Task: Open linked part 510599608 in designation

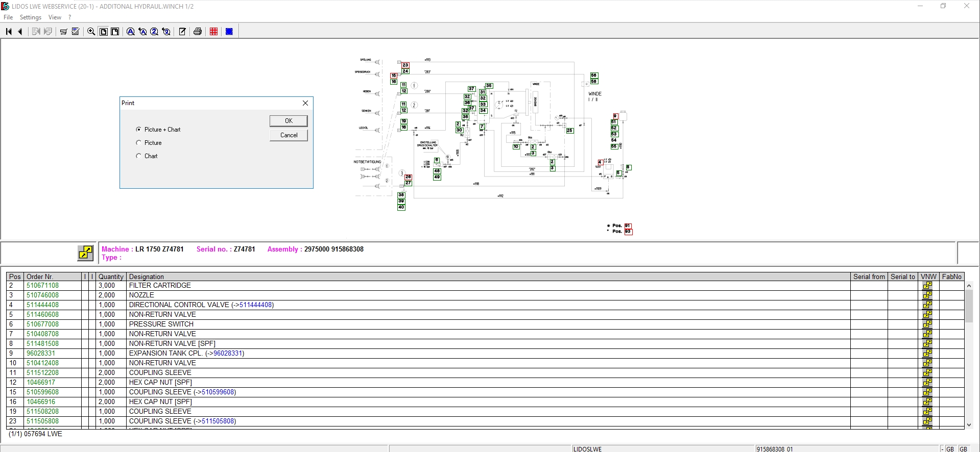Action: coord(218,392)
